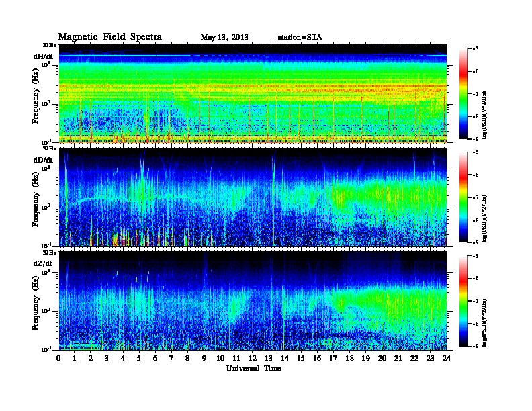Click the '-9' value on dD/dt color scale
532x411 pixels.
tap(476, 242)
